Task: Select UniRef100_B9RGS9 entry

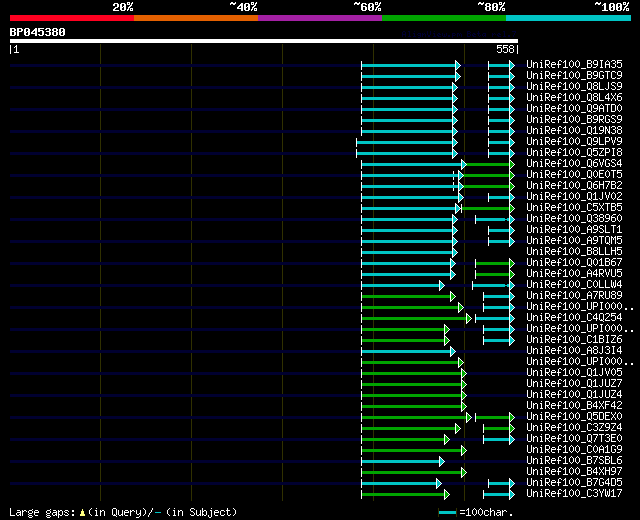Action: pyautogui.click(x=574, y=120)
